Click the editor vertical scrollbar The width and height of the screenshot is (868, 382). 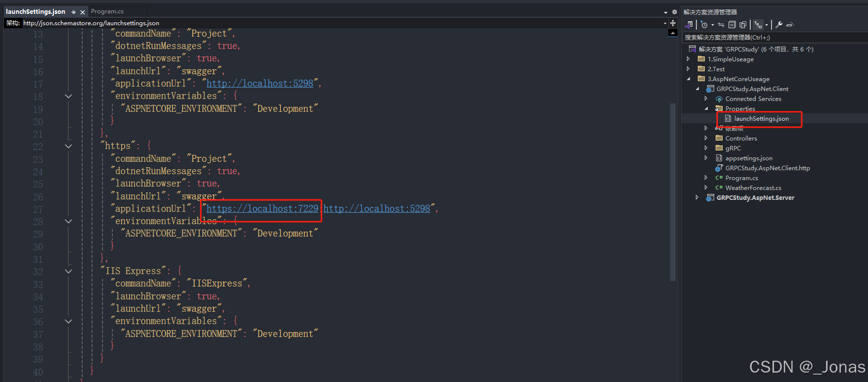(673, 192)
